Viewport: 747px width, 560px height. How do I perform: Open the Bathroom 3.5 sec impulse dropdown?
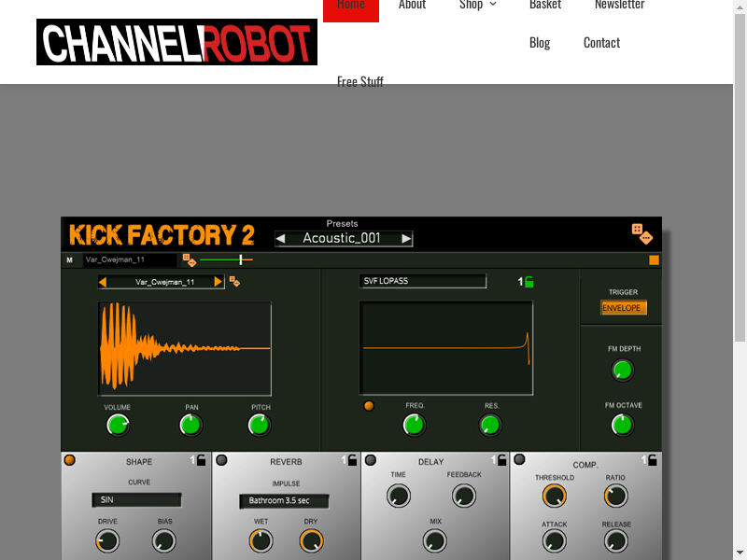[x=284, y=501]
